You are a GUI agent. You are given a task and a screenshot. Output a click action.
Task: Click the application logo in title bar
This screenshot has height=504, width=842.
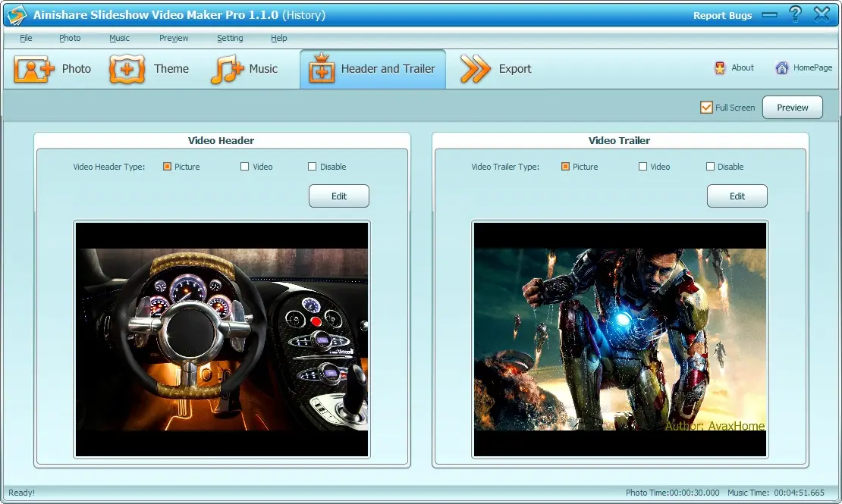click(x=17, y=14)
